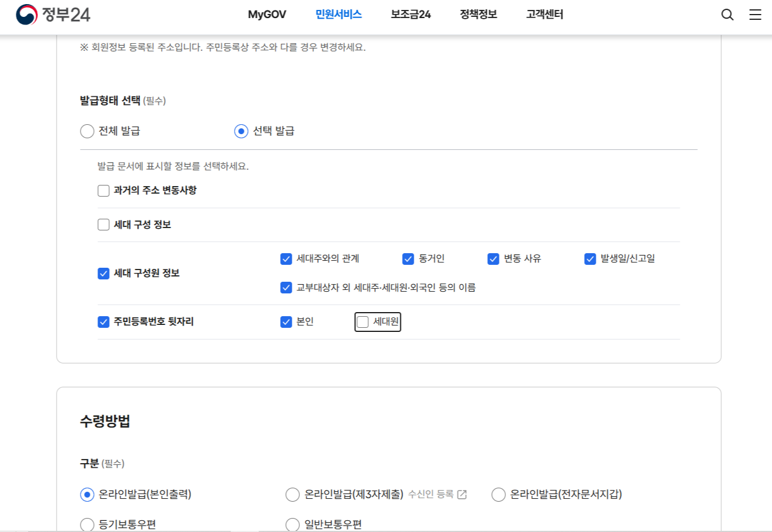772x532 pixels.
Task: Uncheck 세대 구성원 정보 checkbox
Action: coord(104,274)
